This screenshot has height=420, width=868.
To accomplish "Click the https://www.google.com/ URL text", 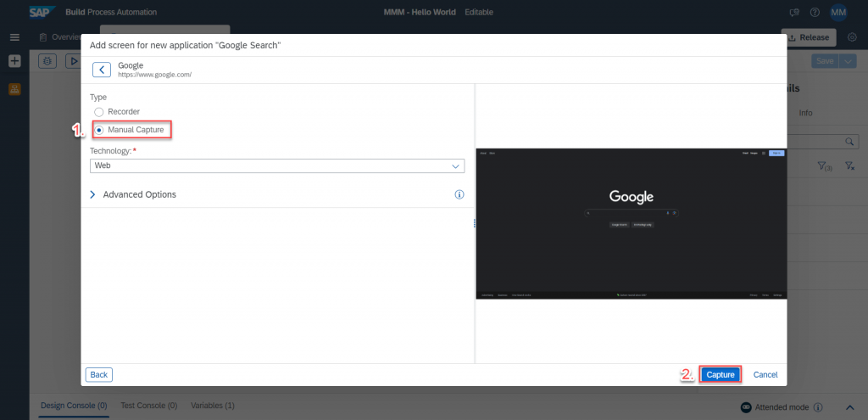I will 154,75.
